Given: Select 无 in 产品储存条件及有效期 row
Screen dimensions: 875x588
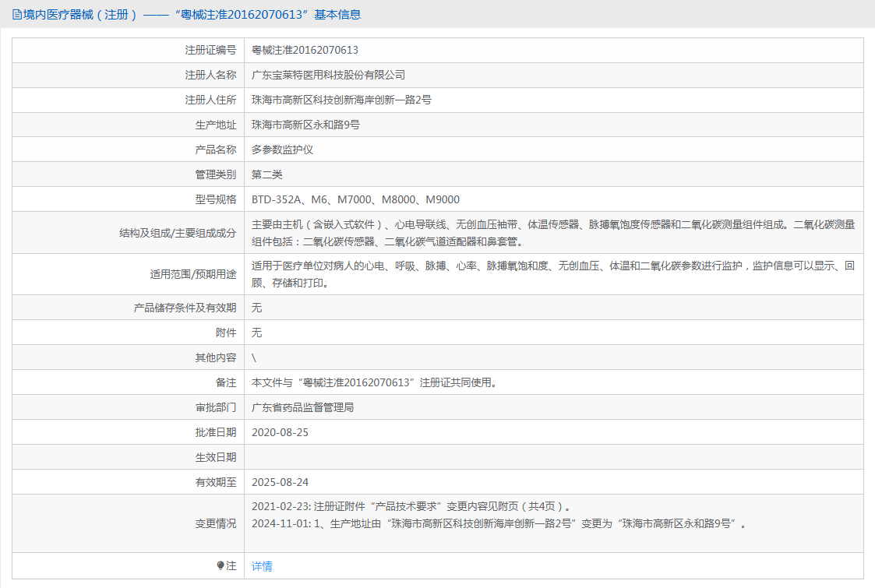Looking at the screenshot, I should (256, 308).
